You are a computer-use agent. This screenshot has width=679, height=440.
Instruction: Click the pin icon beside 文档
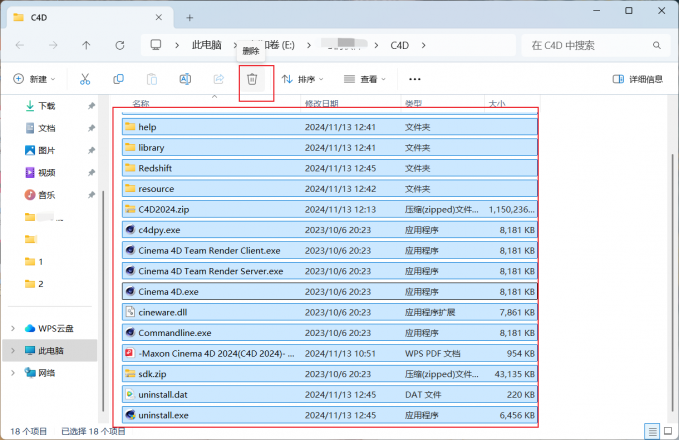[x=91, y=128]
